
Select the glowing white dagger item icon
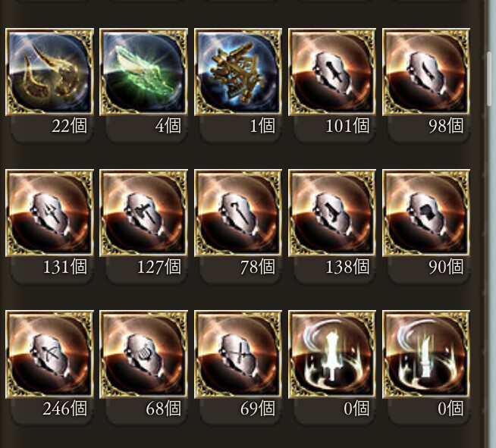pos(426,354)
